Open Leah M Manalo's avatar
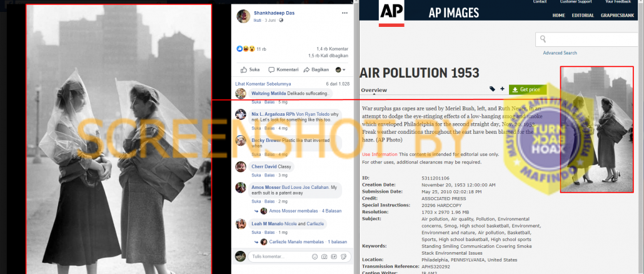Screen dimensions: 644x274 (241, 224)
